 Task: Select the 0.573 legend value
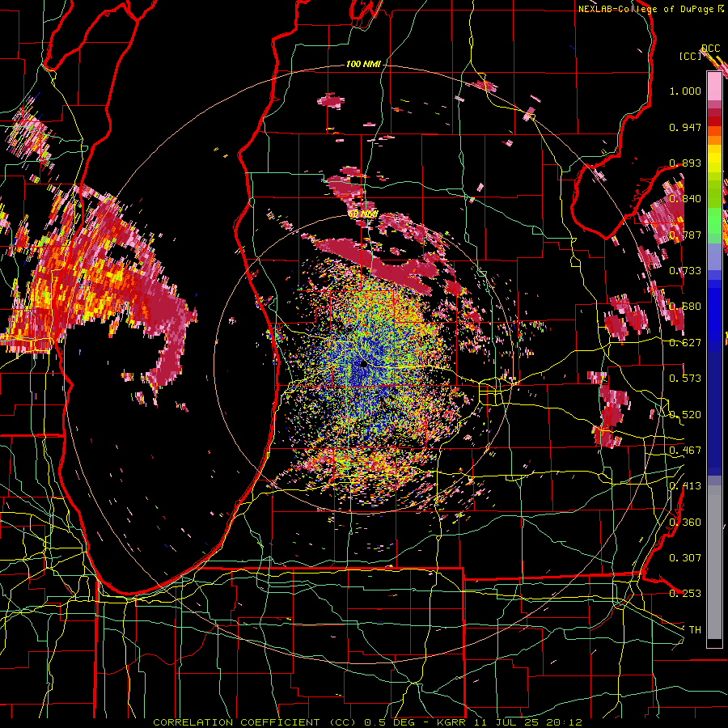(x=685, y=379)
